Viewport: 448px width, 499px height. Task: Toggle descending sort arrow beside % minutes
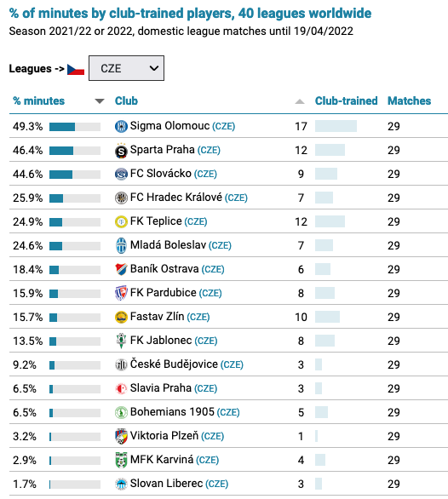point(100,101)
